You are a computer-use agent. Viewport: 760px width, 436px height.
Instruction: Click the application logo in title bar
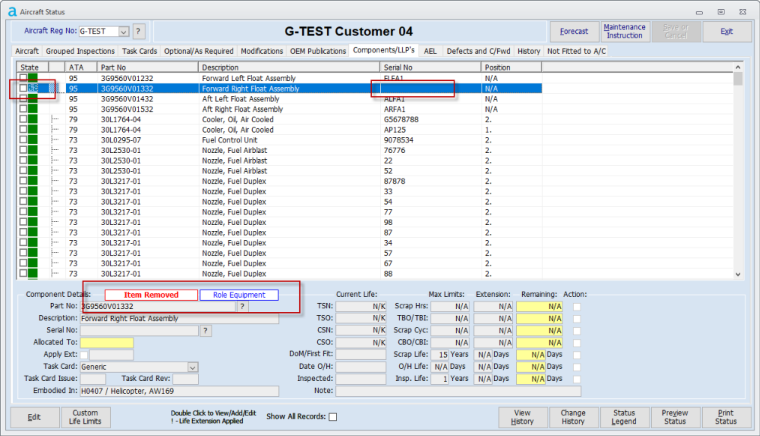tap(10, 9)
